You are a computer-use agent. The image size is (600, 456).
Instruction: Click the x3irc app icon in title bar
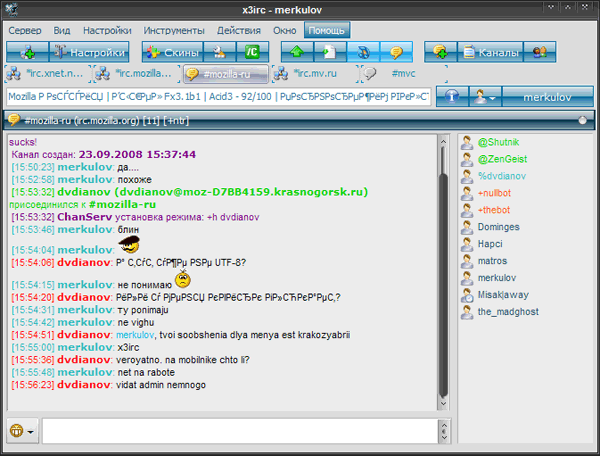click(x=11, y=9)
